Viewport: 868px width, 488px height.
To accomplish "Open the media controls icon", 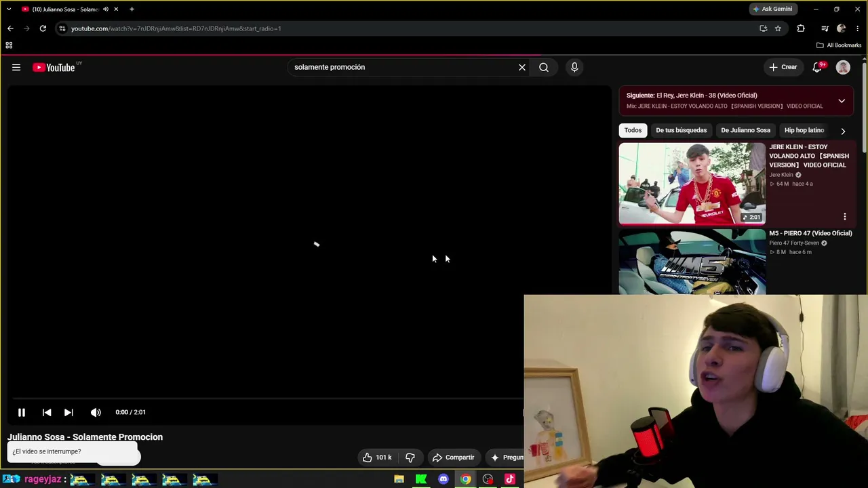I will (x=825, y=28).
